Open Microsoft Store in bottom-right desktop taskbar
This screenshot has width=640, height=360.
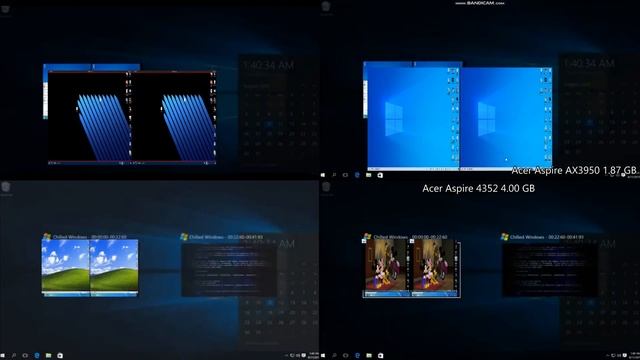click(x=380, y=356)
